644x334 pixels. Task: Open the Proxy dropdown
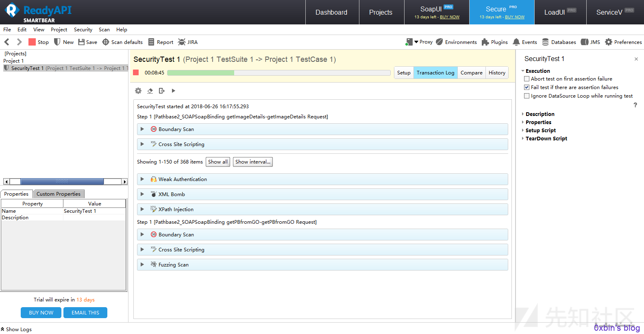pyautogui.click(x=419, y=42)
